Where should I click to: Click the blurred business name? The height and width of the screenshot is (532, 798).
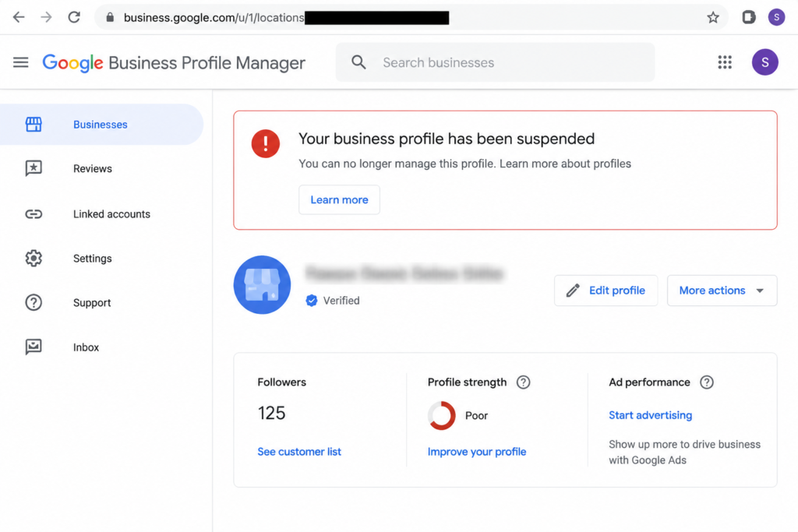[404, 273]
